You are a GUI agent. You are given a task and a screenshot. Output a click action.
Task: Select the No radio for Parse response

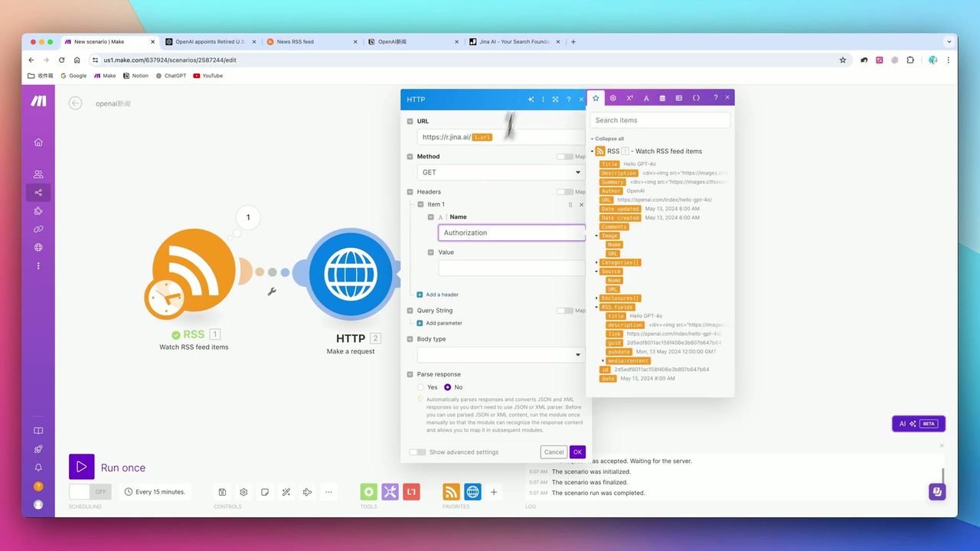coord(448,387)
